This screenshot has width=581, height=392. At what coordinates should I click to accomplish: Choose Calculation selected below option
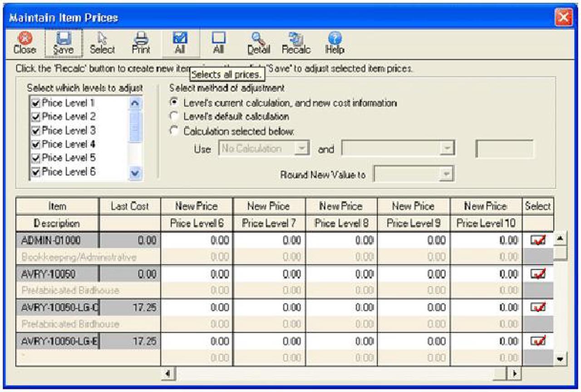click(x=174, y=131)
